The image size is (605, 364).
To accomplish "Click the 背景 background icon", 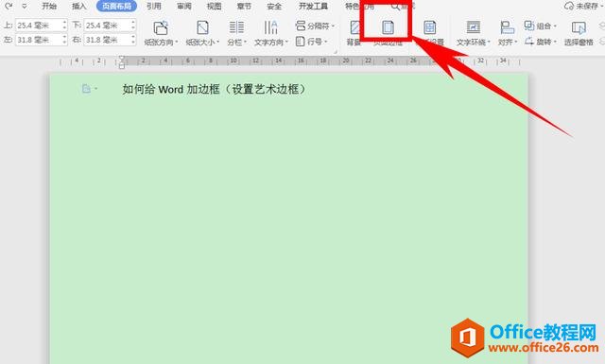I will pos(354,27).
